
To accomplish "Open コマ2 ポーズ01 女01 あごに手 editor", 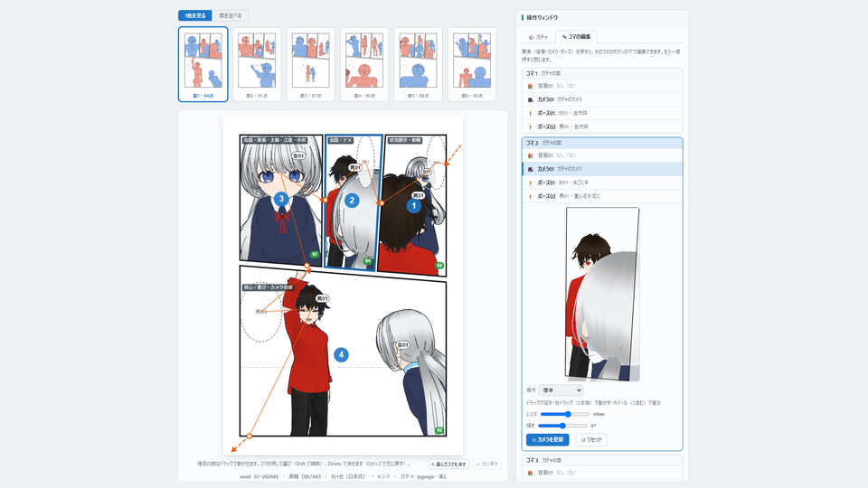I will point(602,183).
